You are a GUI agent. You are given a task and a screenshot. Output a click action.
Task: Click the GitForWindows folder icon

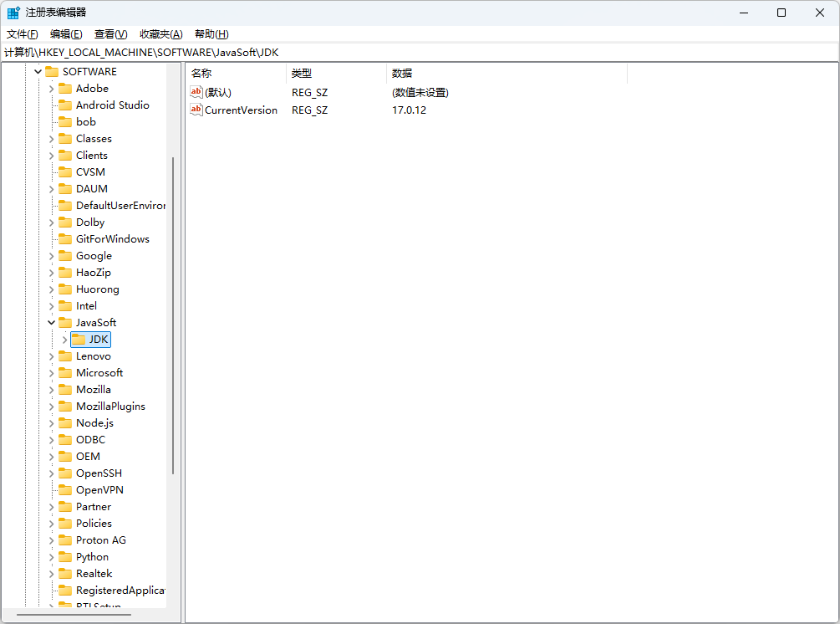point(65,239)
